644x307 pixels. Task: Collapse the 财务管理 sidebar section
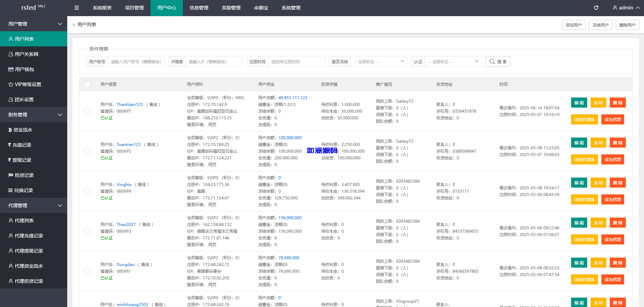point(34,115)
